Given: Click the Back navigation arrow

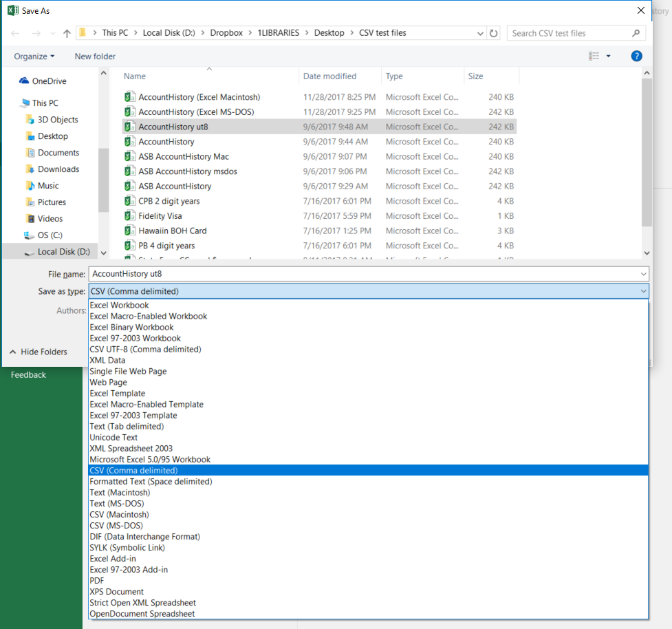Looking at the screenshot, I should (15, 33).
